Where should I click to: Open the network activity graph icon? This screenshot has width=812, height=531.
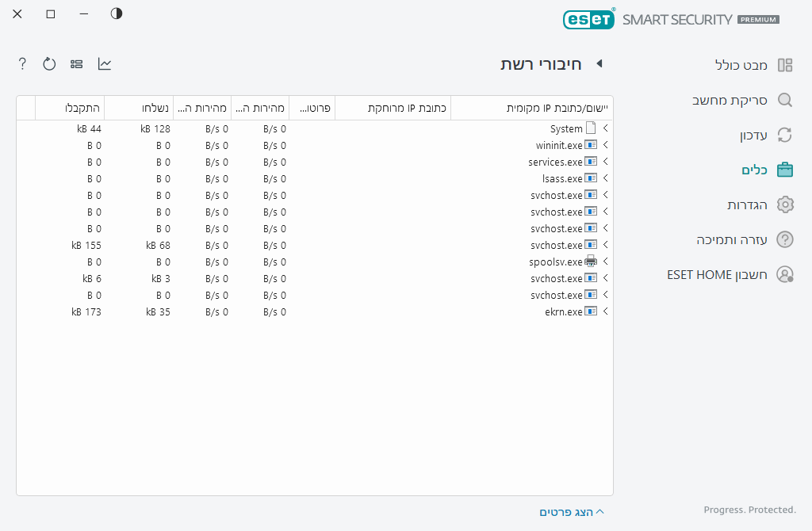click(x=105, y=64)
